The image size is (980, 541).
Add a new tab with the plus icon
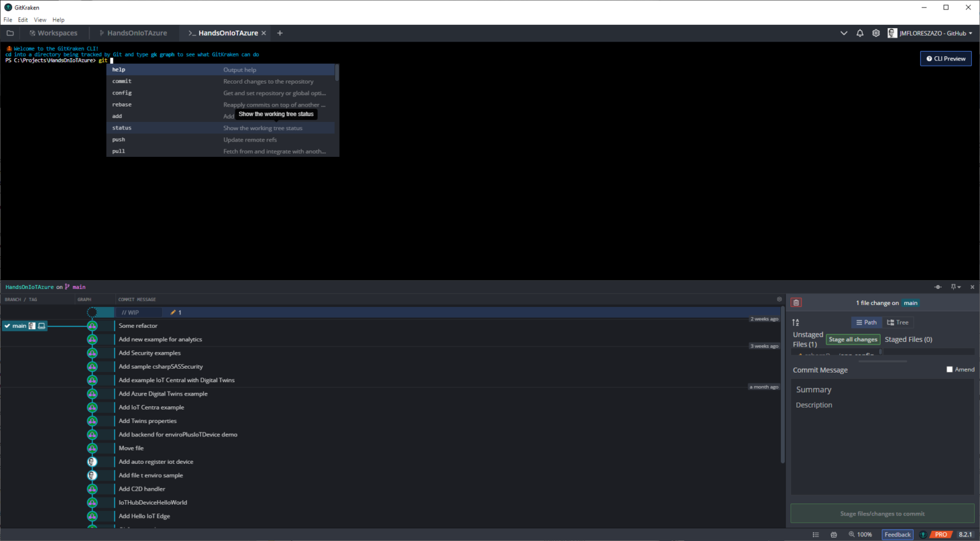279,33
